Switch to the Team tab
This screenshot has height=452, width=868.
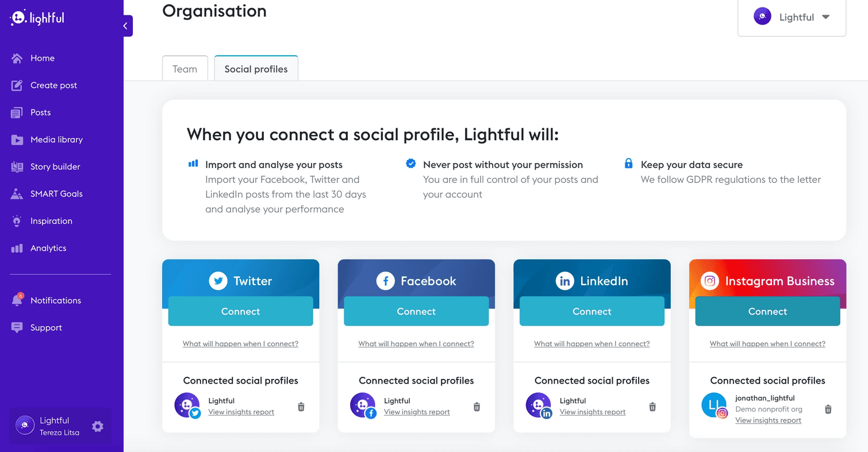coord(185,69)
